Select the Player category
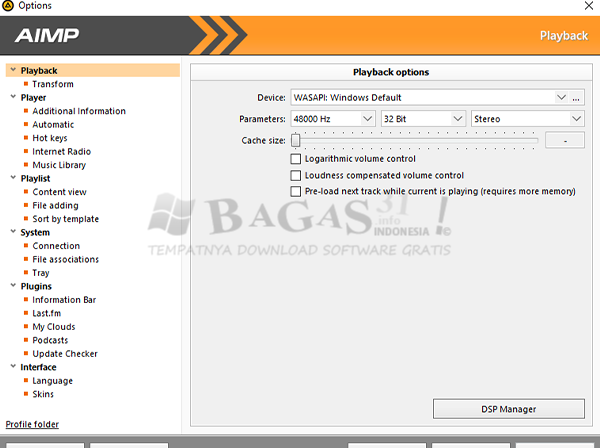The image size is (600, 448). tap(33, 98)
